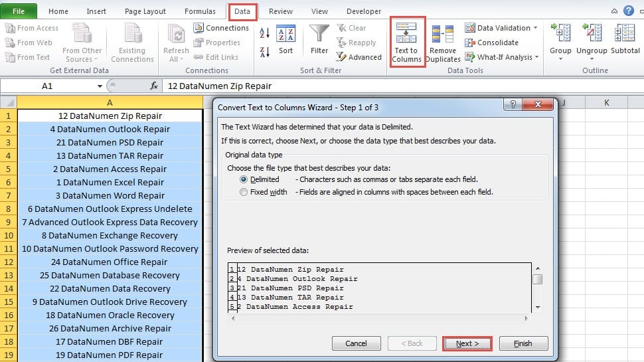Expand the Name Box dropdown arrow
This screenshot has height=362, width=644.
(100, 86)
